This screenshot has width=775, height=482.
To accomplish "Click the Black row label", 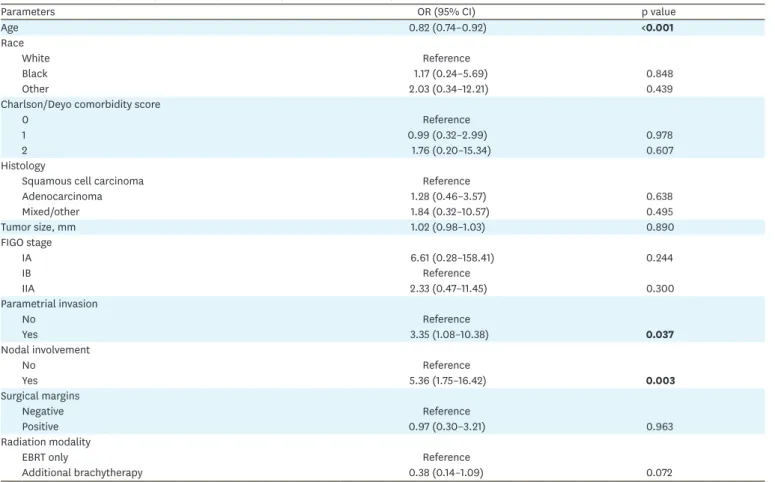I will coord(35,74).
